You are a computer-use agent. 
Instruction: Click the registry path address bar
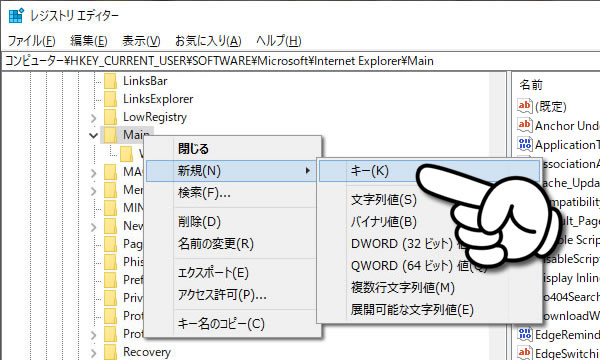tap(300, 61)
